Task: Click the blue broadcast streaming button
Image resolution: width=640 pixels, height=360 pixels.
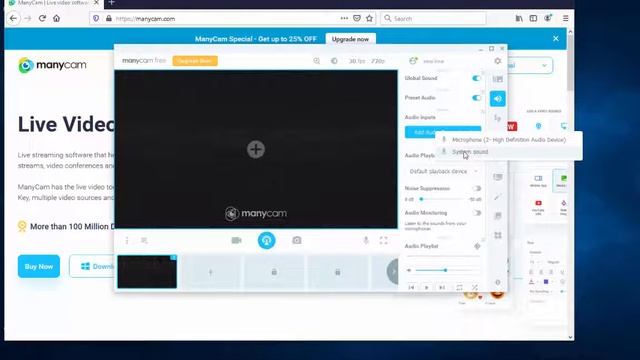Action: 267,240
